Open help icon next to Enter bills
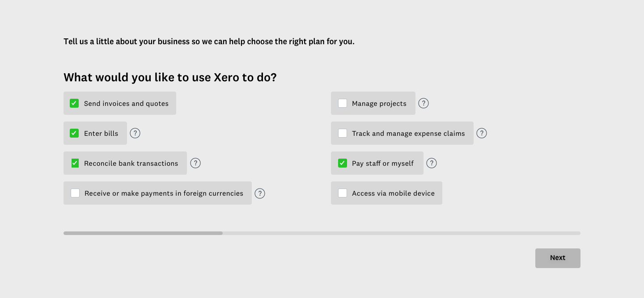This screenshot has width=644, height=298. tap(135, 133)
